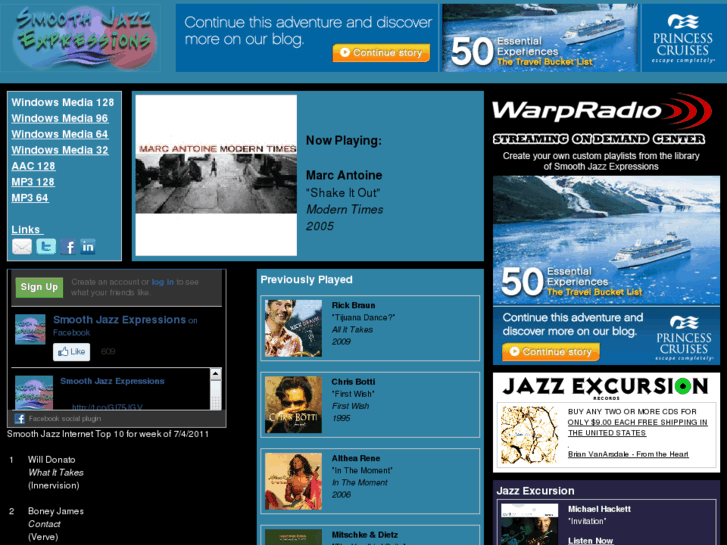Click the log in link in Facebook box
The image size is (727, 545).
[x=163, y=282]
